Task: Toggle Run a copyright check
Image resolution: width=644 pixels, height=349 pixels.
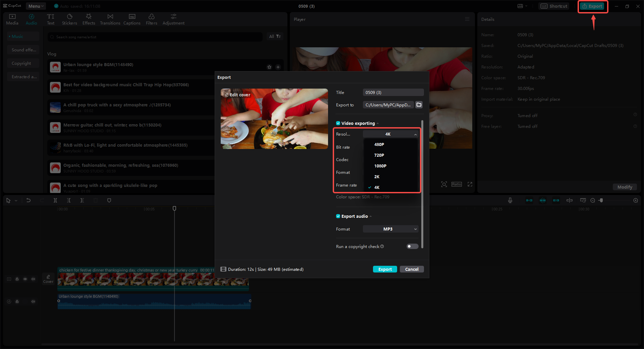Action: pos(412,246)
